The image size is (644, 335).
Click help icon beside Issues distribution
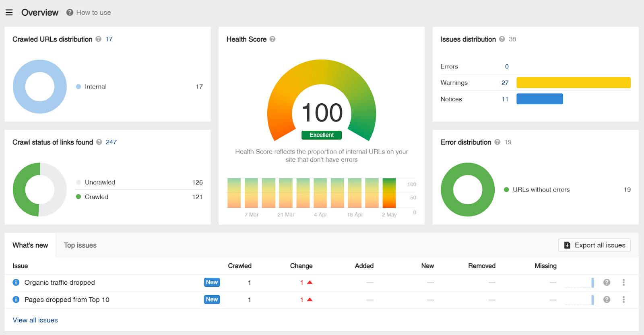tap(502, 39)
